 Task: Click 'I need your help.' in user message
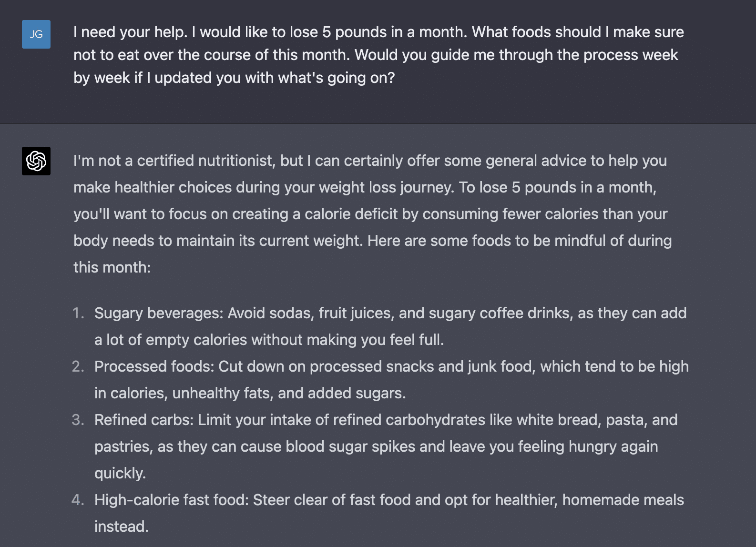pos(130,32)
